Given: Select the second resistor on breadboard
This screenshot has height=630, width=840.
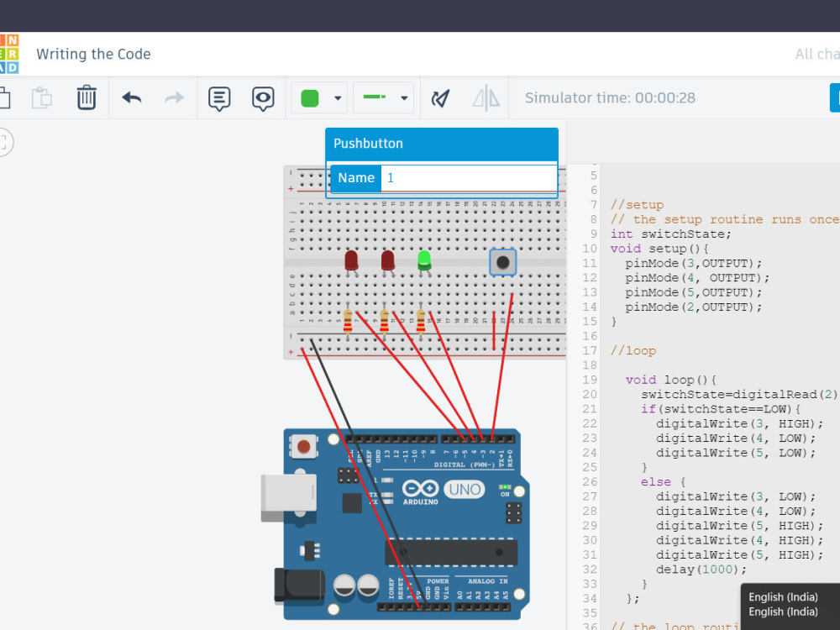Looking at the screenshot, I should click(x=384, y=322).
